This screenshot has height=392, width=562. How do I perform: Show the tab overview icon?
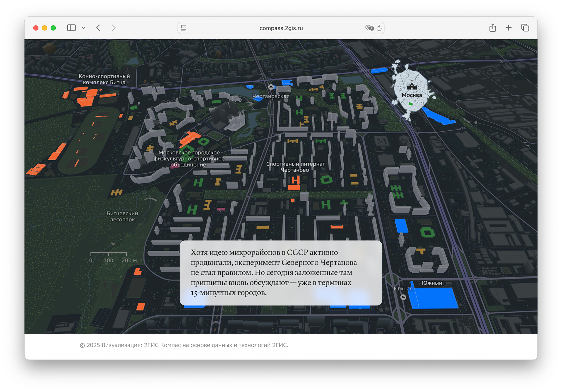coord(525,28)
